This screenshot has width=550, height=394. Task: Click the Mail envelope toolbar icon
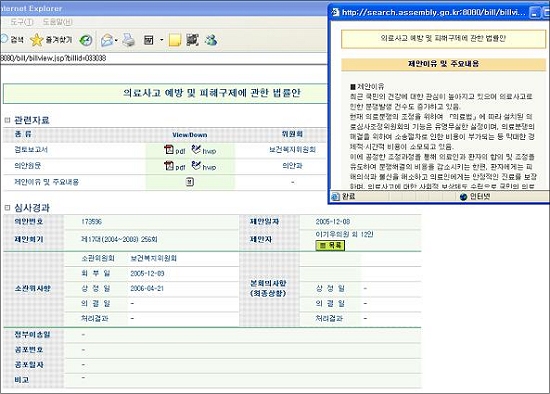click(107, 41)
